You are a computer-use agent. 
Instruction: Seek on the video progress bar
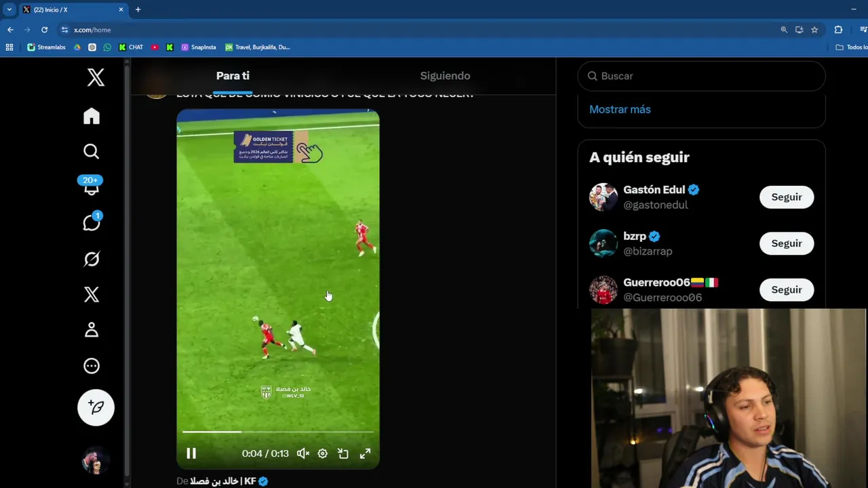click(278, 432)
